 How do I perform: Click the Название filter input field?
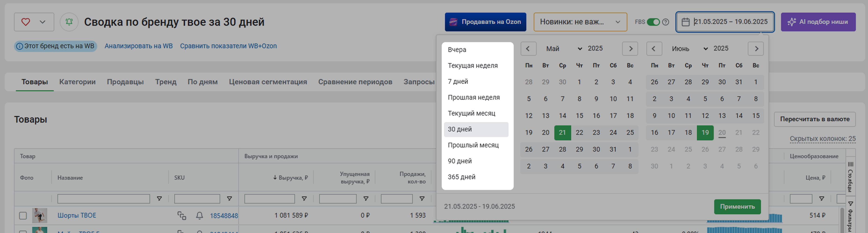pyautogui.click(x=104, y=199)
